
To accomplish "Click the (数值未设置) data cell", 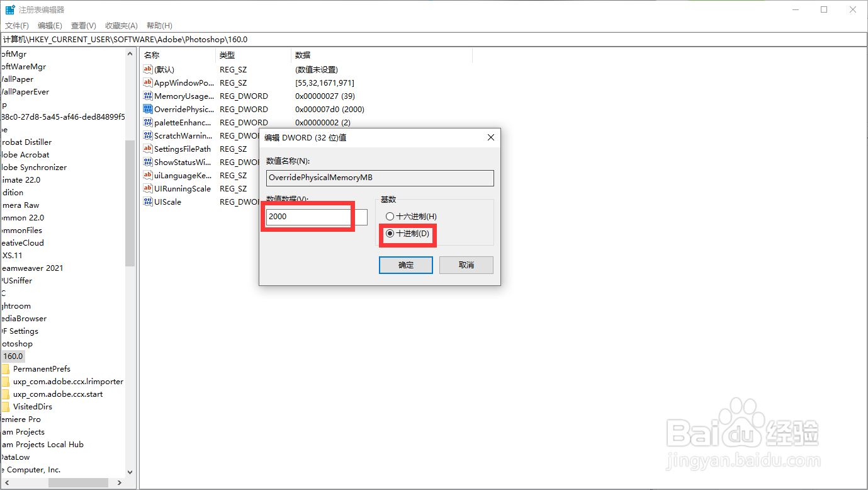I will point(317,69).
